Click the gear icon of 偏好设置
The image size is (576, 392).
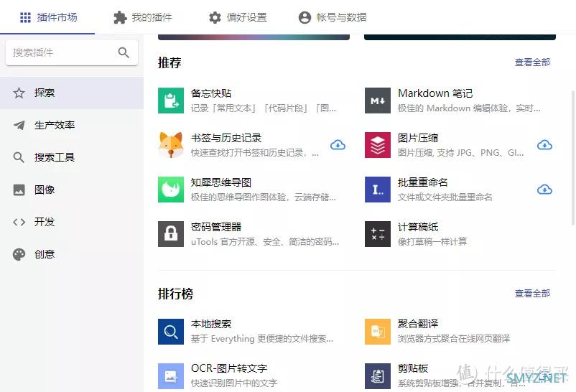[215, 17]
